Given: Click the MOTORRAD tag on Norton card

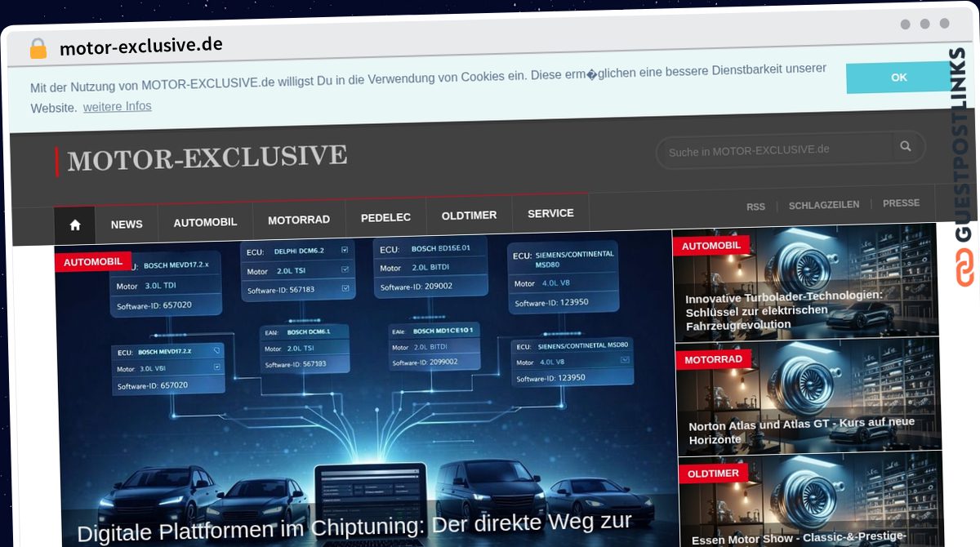Looking at the screenshot, I should (x=713, y=359).
